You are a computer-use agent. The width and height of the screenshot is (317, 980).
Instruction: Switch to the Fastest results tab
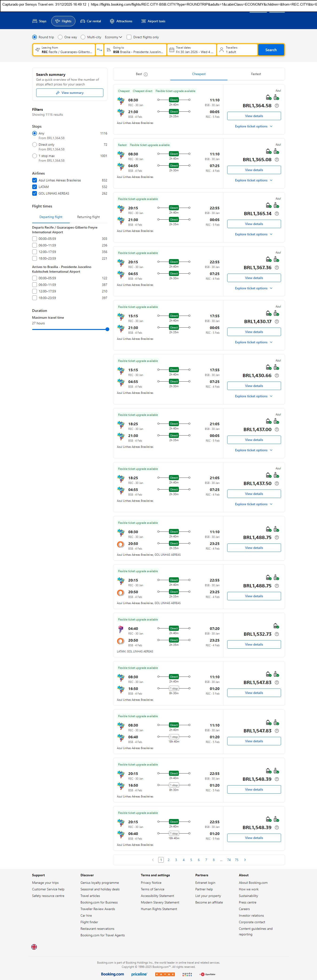pos(256,74)
